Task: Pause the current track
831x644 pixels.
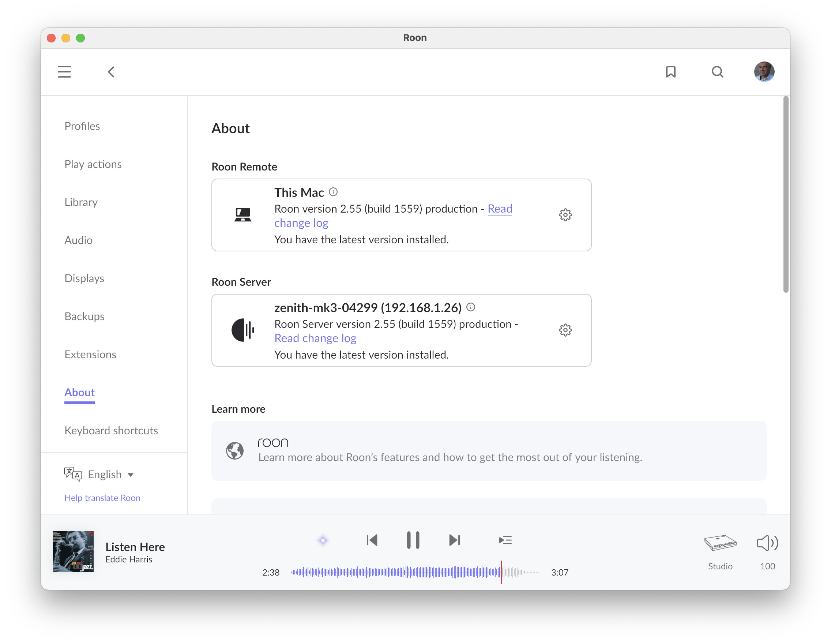Action: [x=413, y=540]
